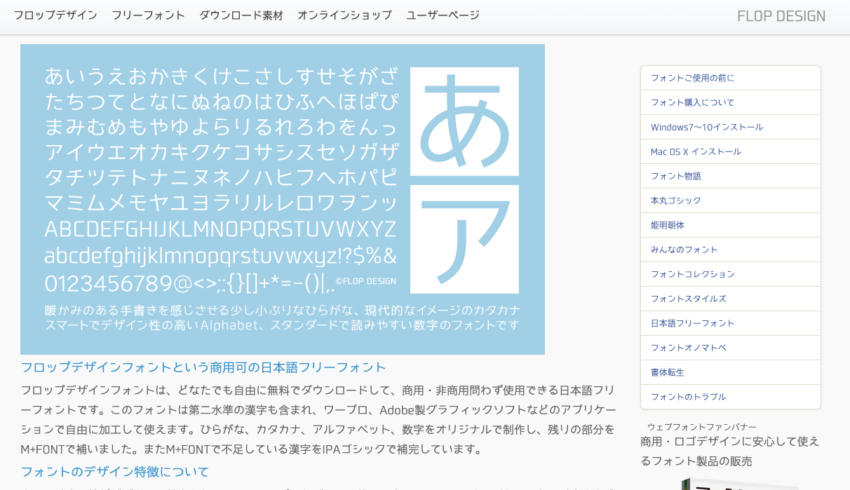The height and width of the screenshot is (490, 850).
Task: Click the FLOP DESIGN site logo
Action: 781,16
